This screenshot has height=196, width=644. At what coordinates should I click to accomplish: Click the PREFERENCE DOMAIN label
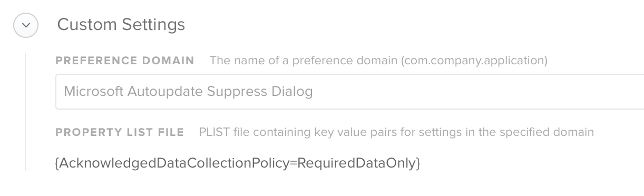125,61
